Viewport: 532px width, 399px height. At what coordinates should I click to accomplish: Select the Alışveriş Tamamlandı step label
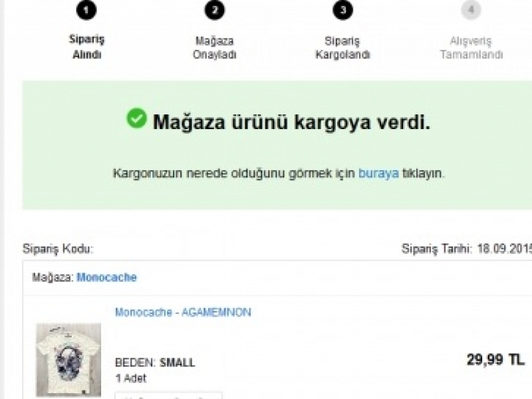coord(471,47)
